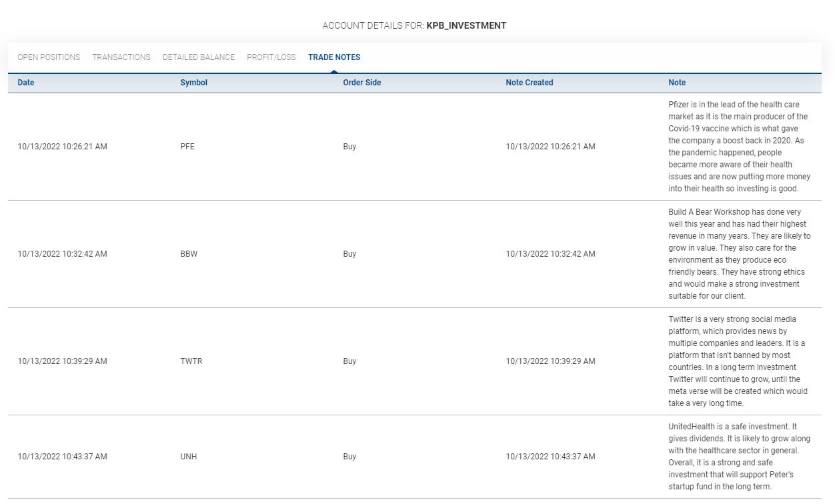Sort by the Note Created column header
The height and width of the screenshot is (504, 835).
(530, 83)
